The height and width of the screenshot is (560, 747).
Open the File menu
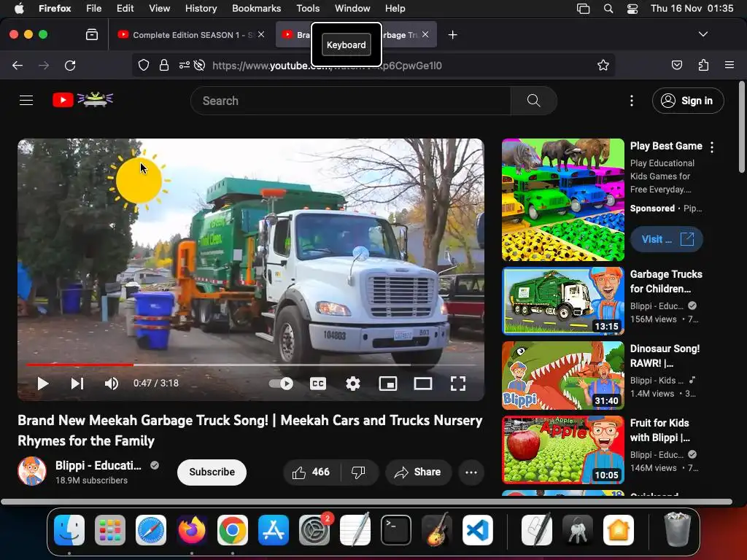93,8
